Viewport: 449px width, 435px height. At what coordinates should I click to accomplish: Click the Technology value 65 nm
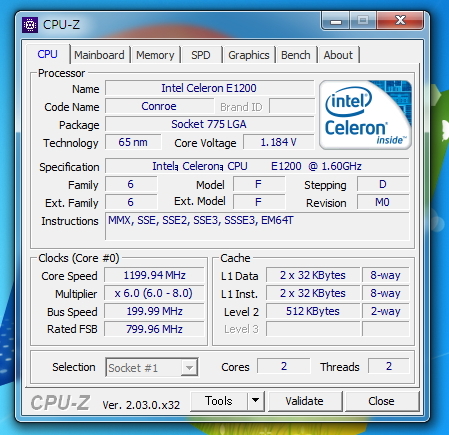(133, 142)
